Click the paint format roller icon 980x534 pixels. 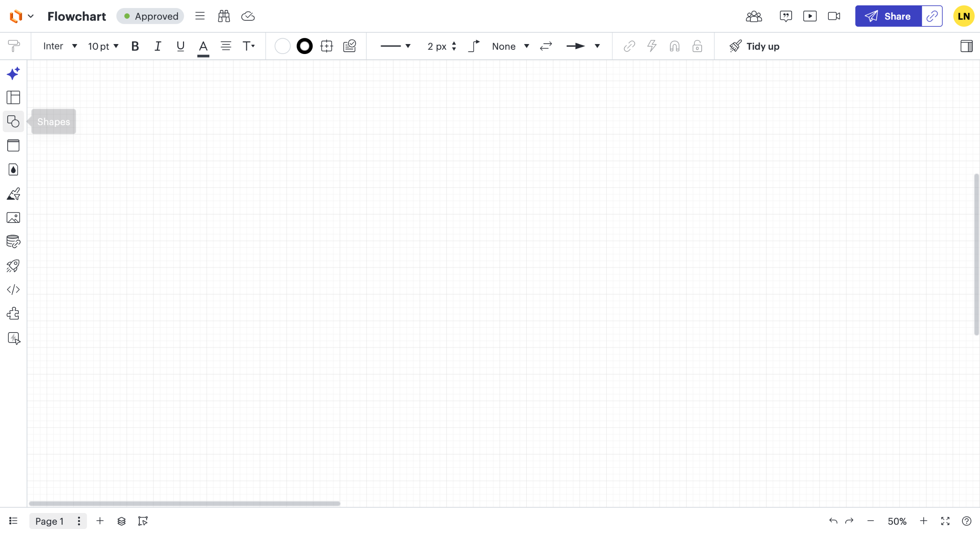(x=14, y=46)
